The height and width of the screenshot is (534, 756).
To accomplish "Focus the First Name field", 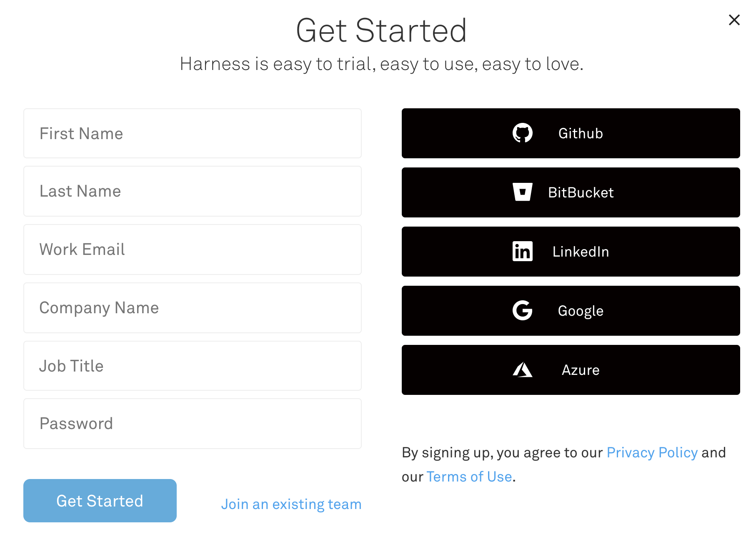I will coord(193,133).
